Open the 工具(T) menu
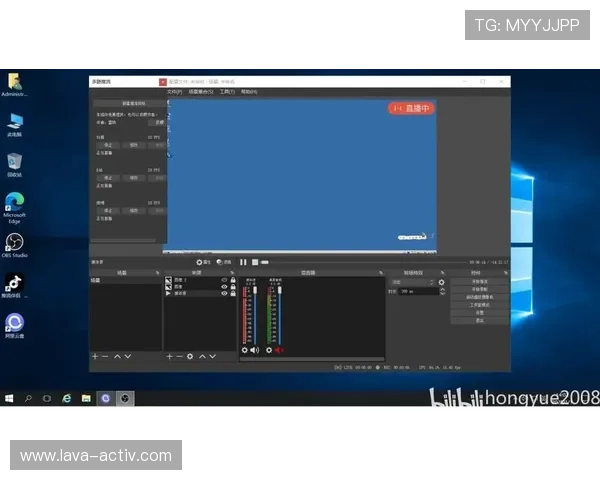 tap(226, 91)
